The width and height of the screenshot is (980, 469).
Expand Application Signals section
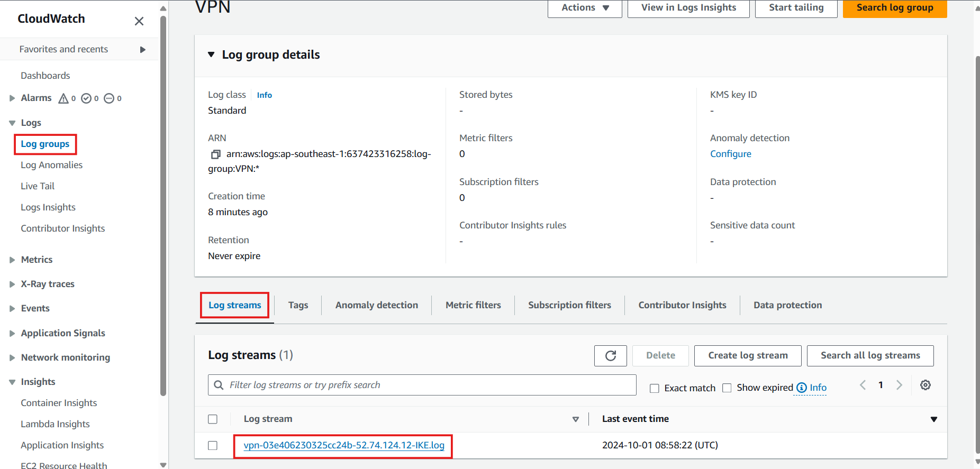coord(12,333)
